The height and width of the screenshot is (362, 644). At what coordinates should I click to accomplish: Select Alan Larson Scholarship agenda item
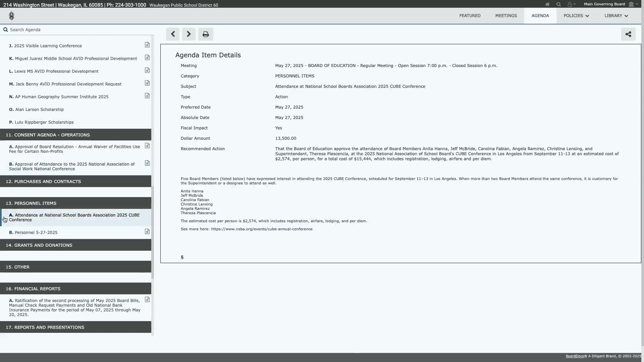point(39,110)
